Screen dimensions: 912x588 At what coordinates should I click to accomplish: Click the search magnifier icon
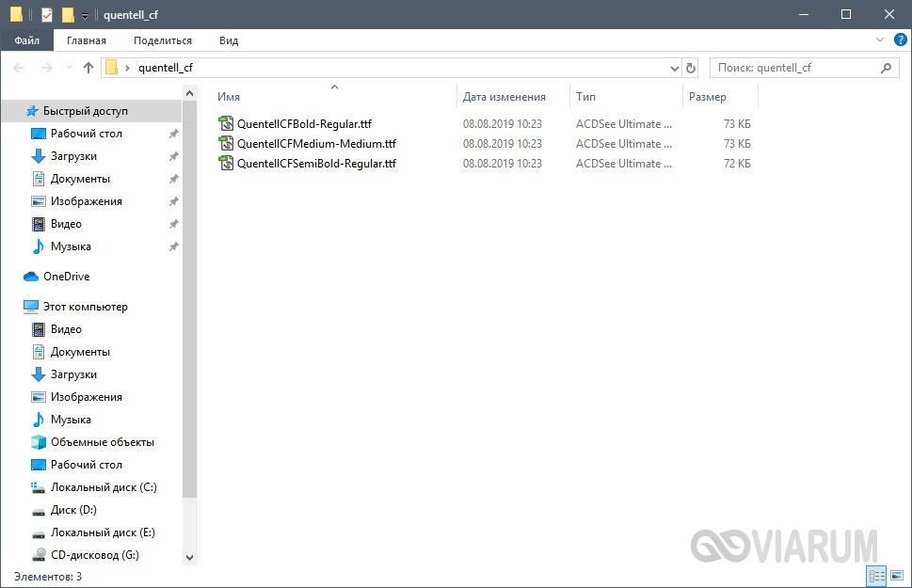point(886,68)
